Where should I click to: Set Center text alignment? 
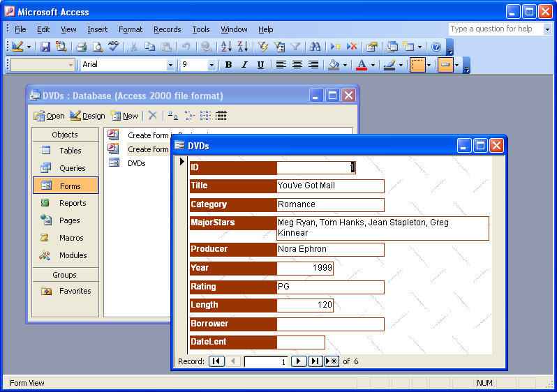(x=297, y=65)
